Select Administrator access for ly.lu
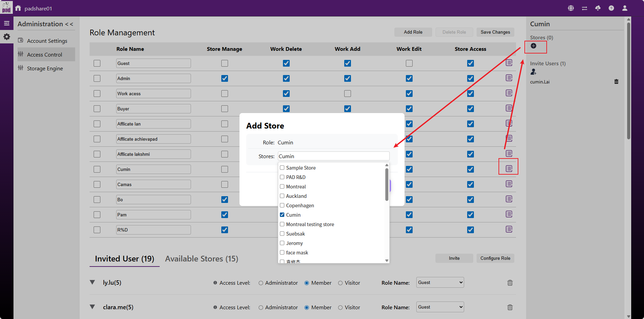644x319 pixels. 261,283
